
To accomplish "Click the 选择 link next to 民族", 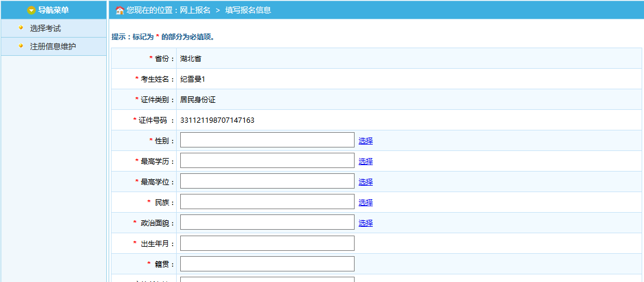I will pos(366,202).
